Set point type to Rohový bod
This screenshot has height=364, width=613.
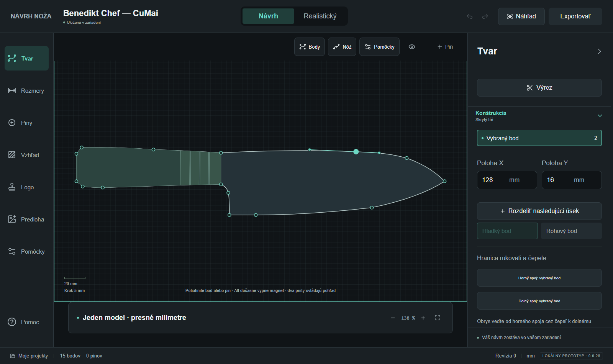571,231
